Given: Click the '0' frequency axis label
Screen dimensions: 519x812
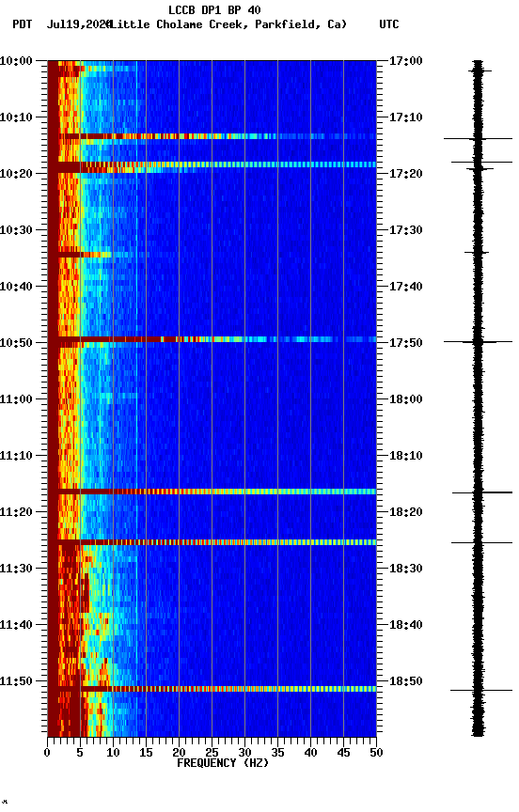Looking at the screenshot, I should (47, 753).
